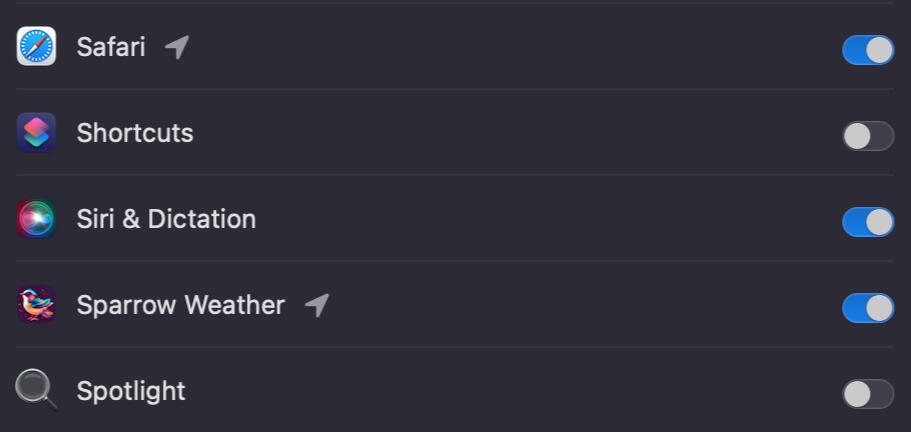Click the Spotlight magnifying glass icon
911x432 pixels.
36,391
